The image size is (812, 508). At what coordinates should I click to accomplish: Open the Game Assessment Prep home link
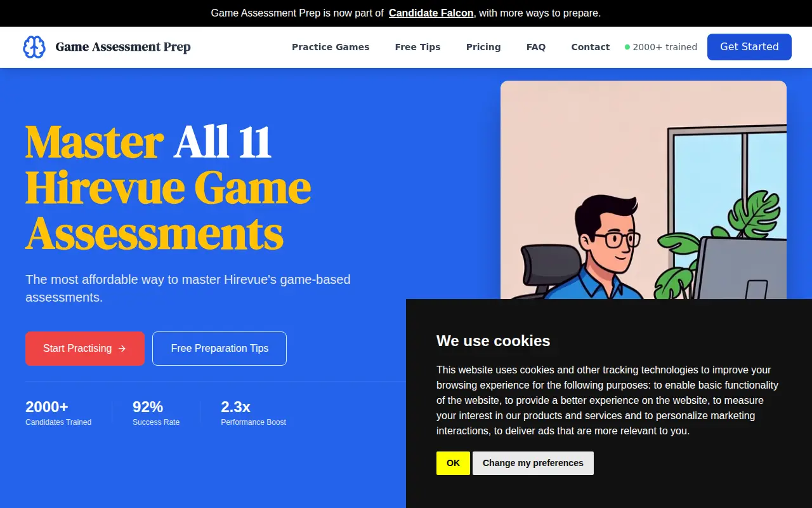[x=107, y=47]
